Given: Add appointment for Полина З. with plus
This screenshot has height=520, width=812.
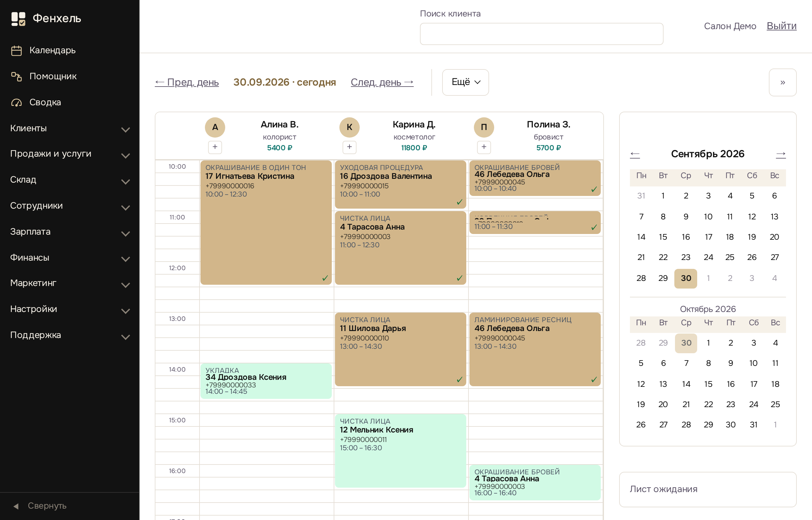Looking at the screenshot, I should point(484,147).
